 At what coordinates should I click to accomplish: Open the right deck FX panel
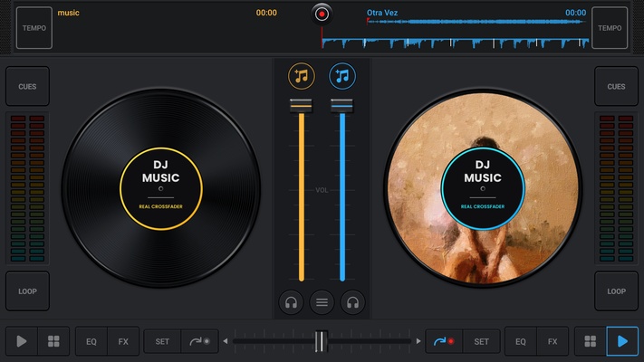click(x=553, y=341)
